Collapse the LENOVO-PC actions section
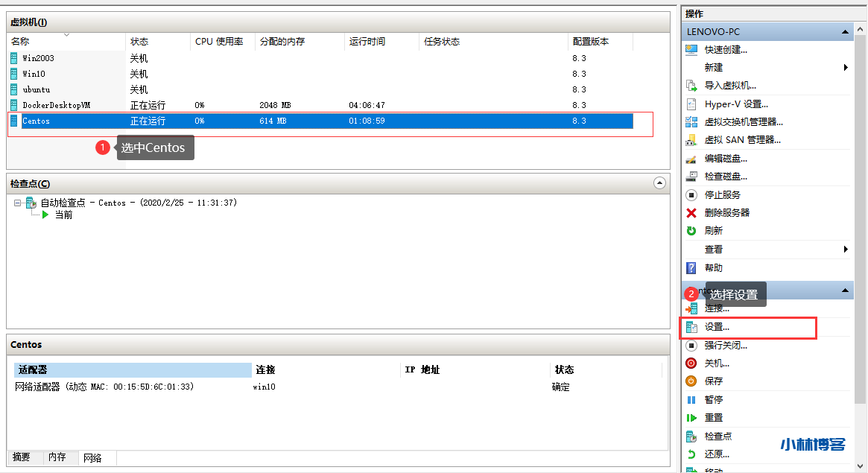This screenshot has width=868, height=473. pyautogui.click(x=845, y=31)
